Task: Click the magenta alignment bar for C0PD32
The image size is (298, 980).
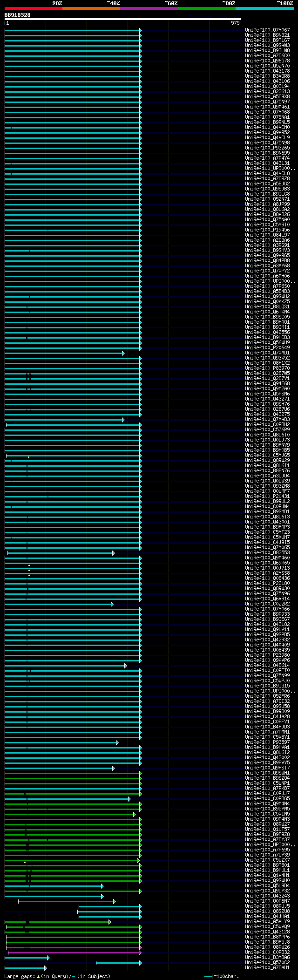Action: [74, 953]
